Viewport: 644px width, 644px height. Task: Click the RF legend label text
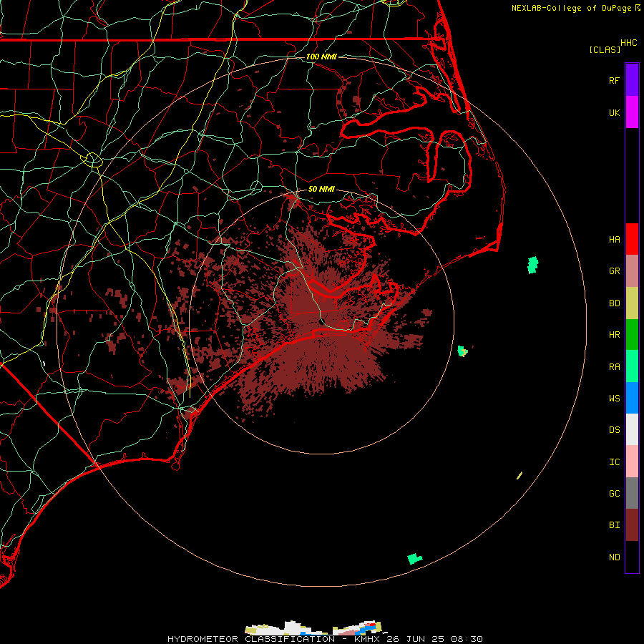[x=614, y=80]
